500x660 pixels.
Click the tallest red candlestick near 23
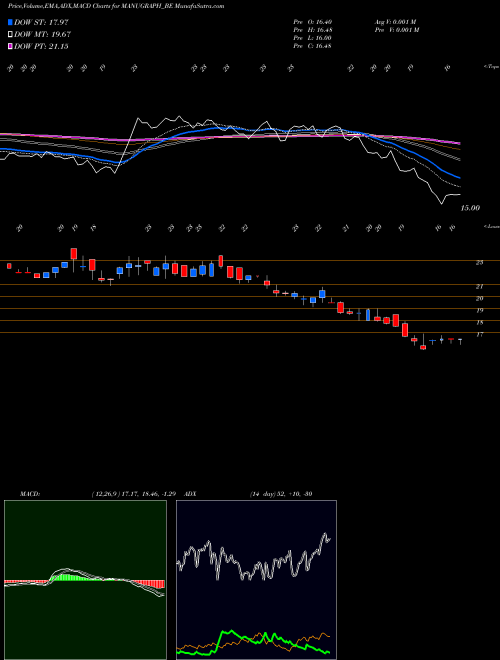coord(74,253)
